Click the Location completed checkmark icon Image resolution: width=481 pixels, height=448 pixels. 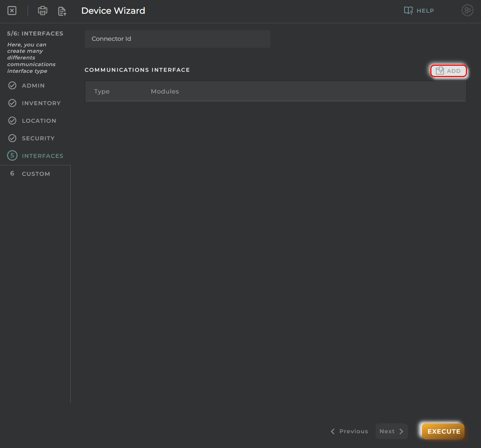tap(12, 121)
